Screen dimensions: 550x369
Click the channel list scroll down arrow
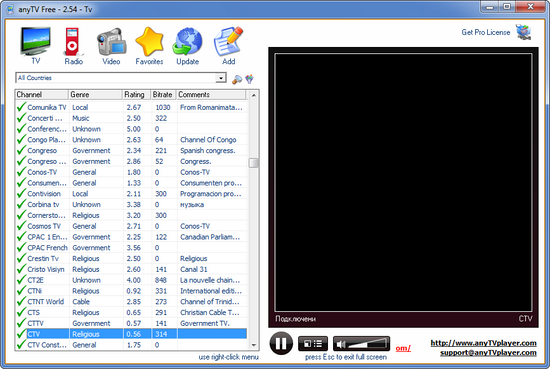point(254,345)
